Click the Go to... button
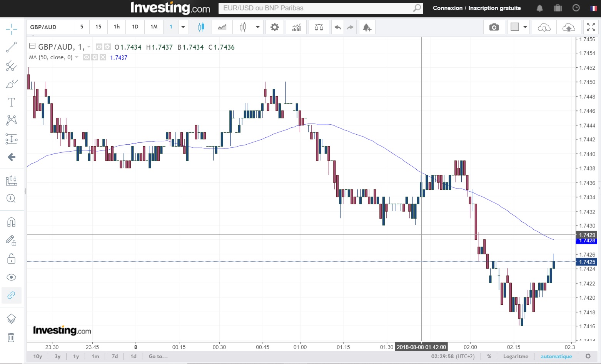Screen dimensions: 601x364 point(158,356)
